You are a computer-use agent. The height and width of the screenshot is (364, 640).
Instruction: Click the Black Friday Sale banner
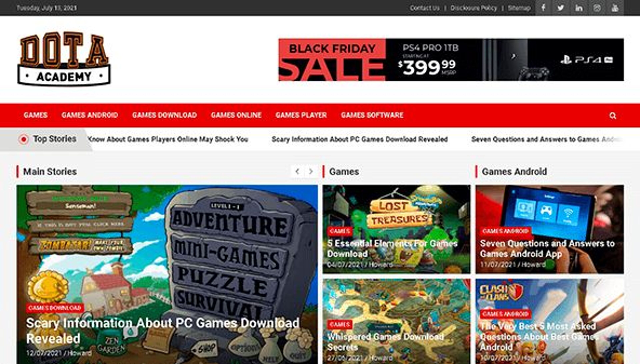[451, 59]
